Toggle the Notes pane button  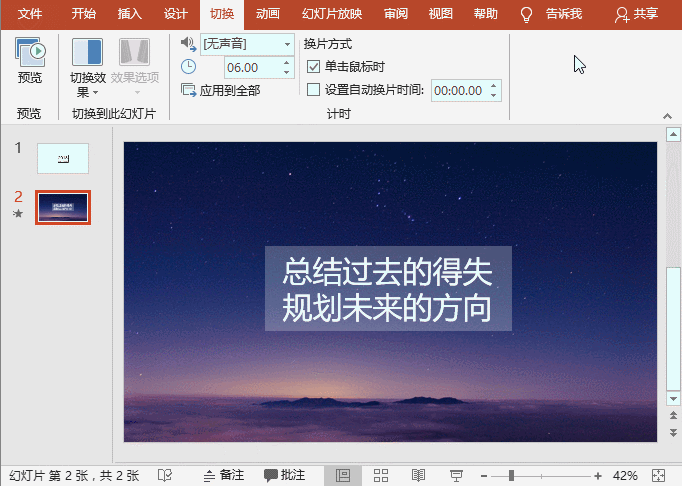(x=223, y=475)
